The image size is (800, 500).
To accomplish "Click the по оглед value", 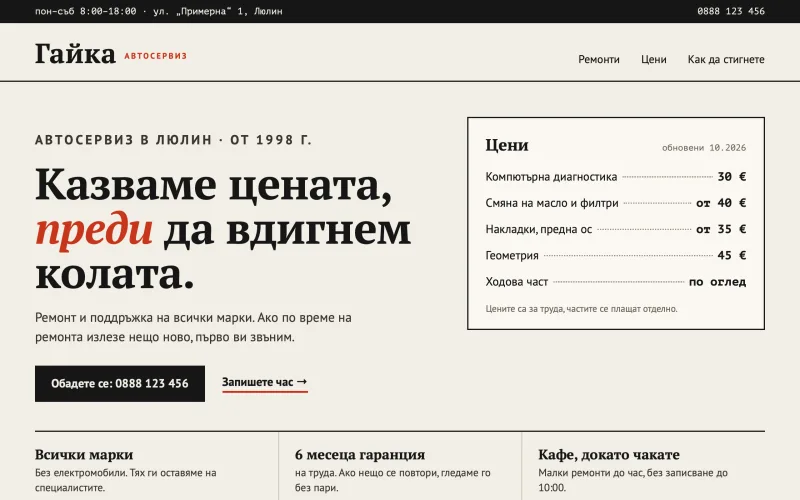I will [717, 282].
